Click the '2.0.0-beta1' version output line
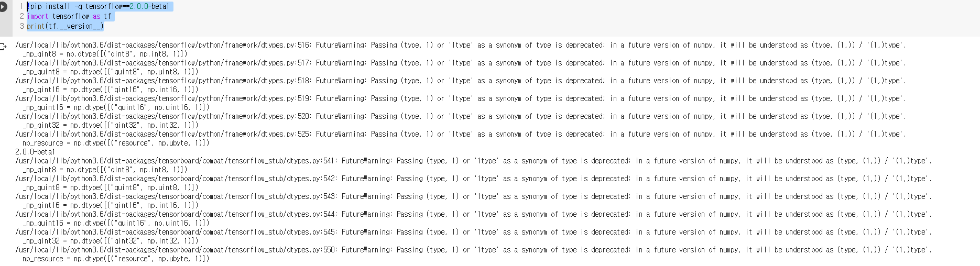This screenshot has height=266, width=980. [35, 152]
